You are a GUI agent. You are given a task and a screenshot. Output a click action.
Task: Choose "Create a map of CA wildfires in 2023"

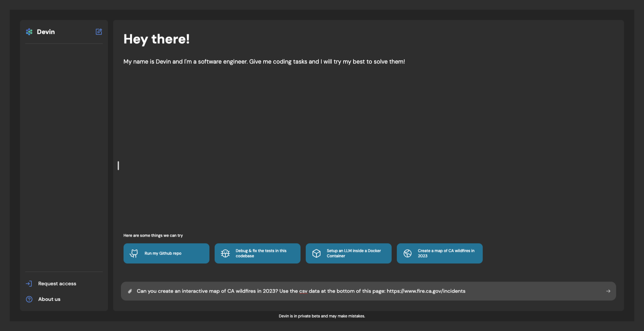pyautogui.click(x=446, y=253)
